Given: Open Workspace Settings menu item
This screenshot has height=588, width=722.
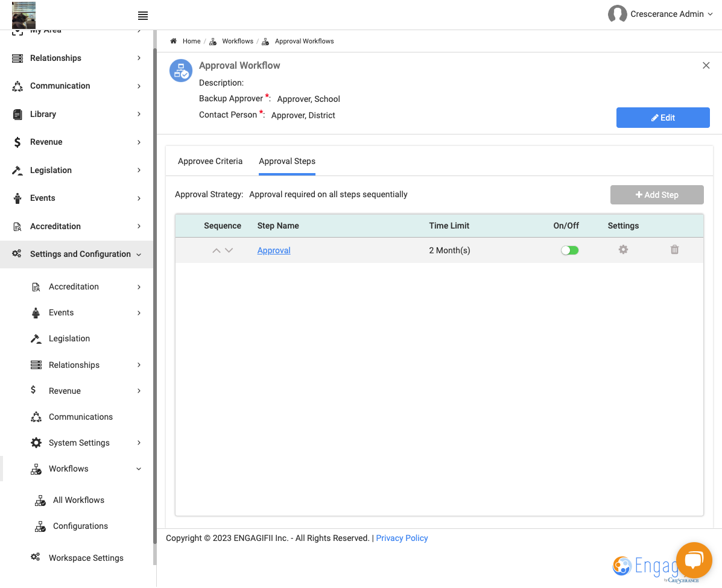Looking at the screenshot, I should [86, 558].
